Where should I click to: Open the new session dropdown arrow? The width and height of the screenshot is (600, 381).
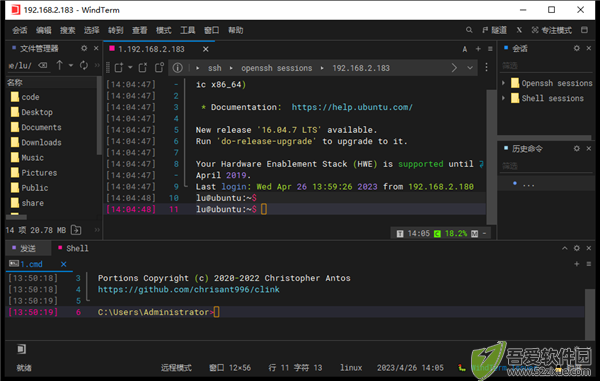130,68
